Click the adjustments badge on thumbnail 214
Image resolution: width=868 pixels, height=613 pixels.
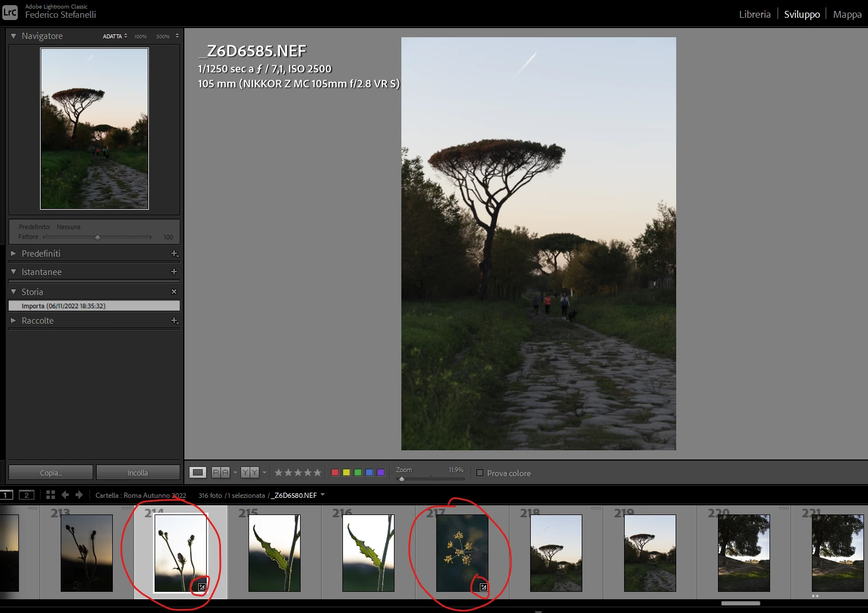(x=202, y=587)
